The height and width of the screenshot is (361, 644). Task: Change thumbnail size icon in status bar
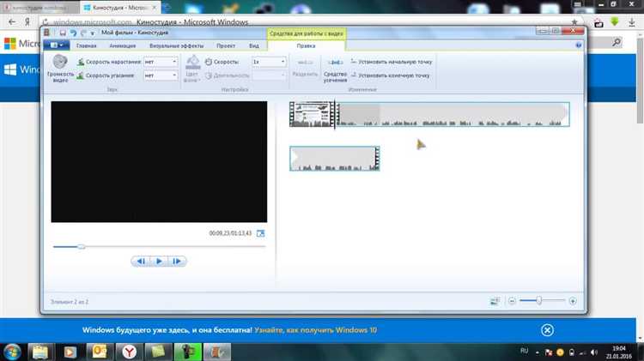495,302
